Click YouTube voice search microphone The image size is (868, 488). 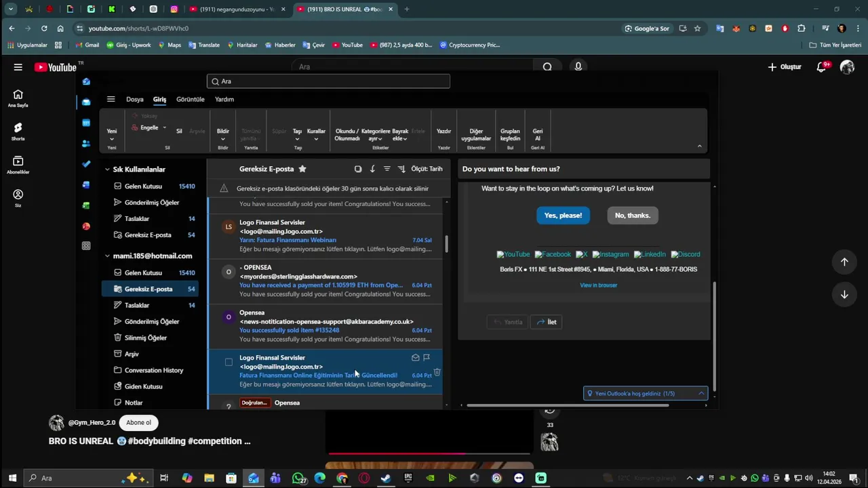coord(578,66)
